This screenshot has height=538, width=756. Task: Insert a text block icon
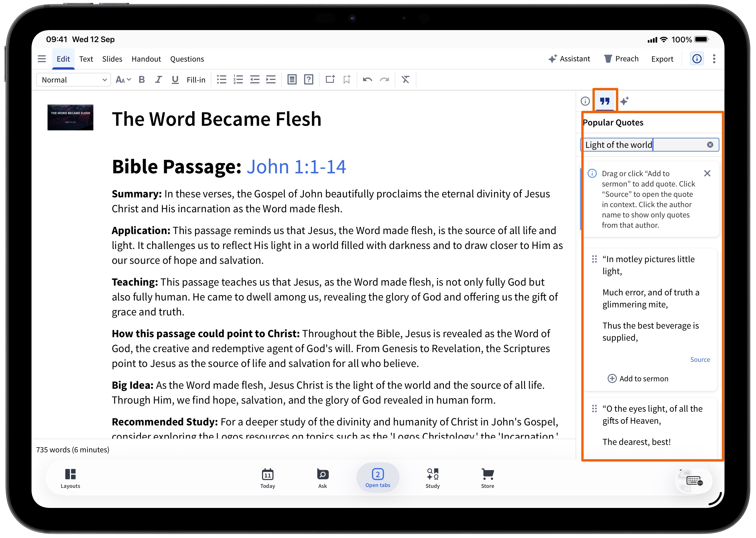pos(292,80)
